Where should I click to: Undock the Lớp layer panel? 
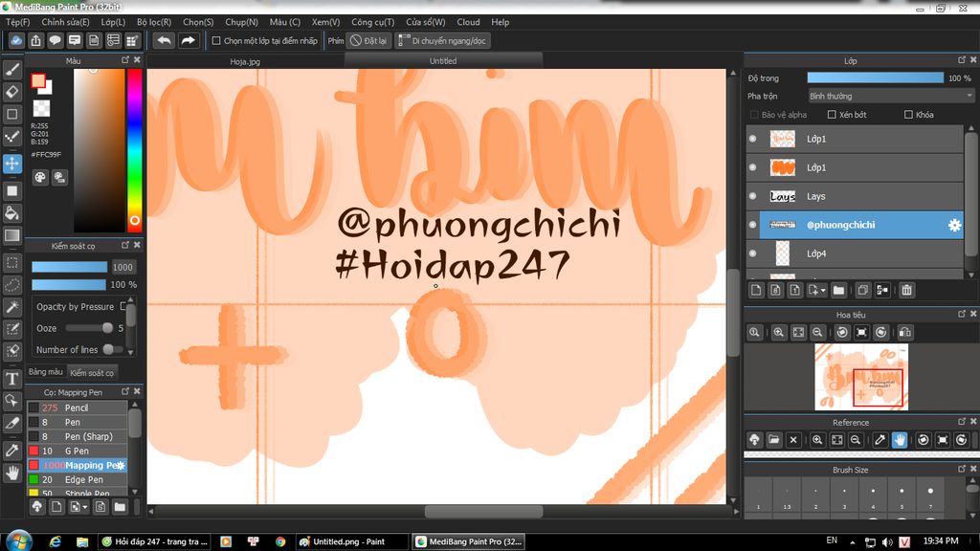click(961, 60)
